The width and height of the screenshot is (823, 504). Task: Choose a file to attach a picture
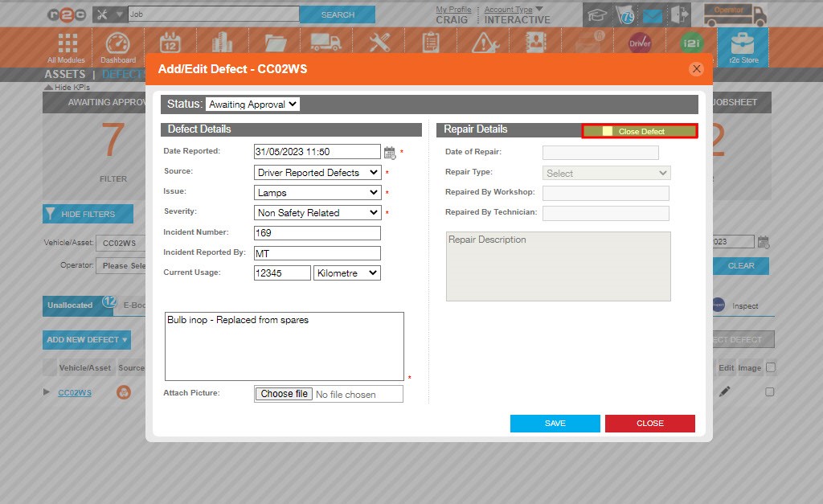coord(283,393)
